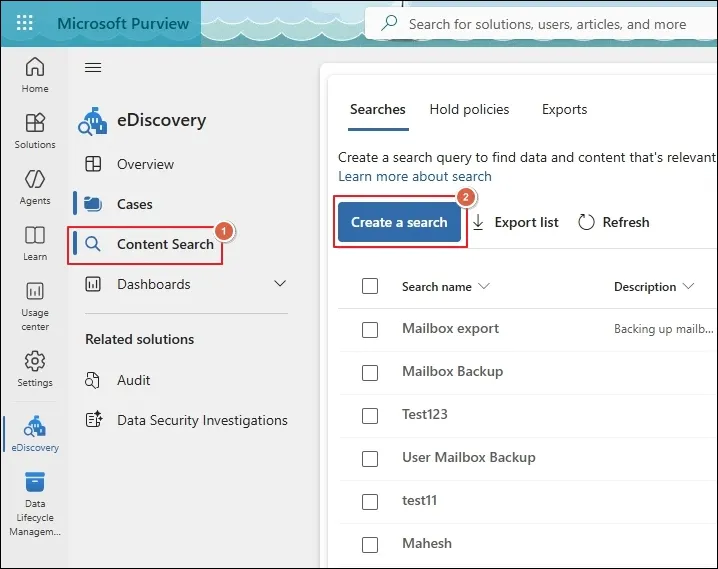Click the Description column header

coord(645,287)
